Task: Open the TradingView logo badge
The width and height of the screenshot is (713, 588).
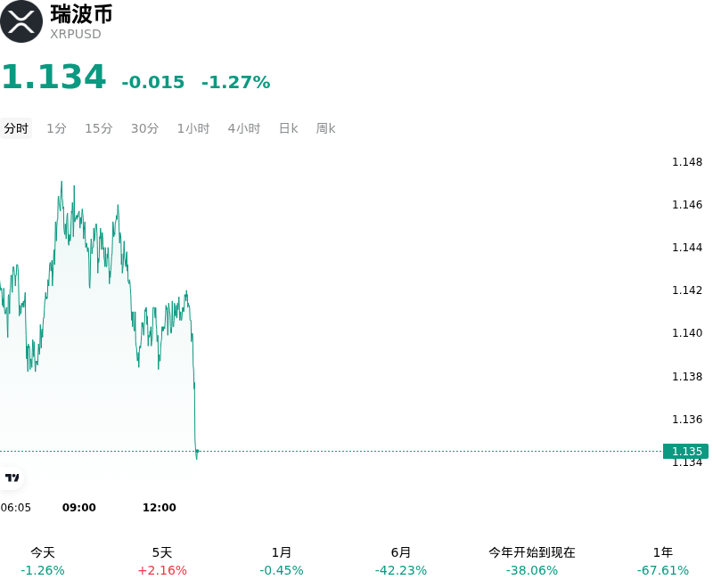Action: pyautogui.click(x=12, y=478)
